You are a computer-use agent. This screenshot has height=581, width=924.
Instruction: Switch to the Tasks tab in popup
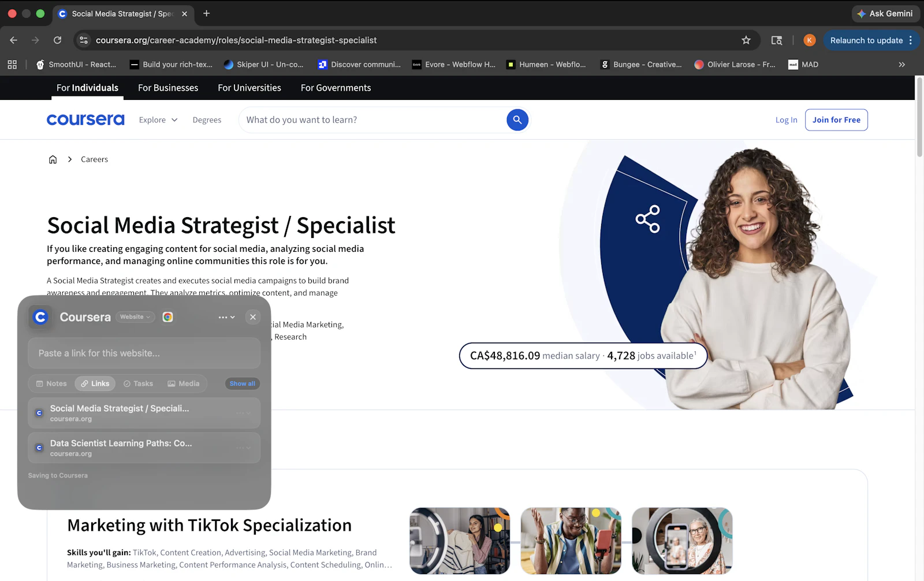[139, 383]
